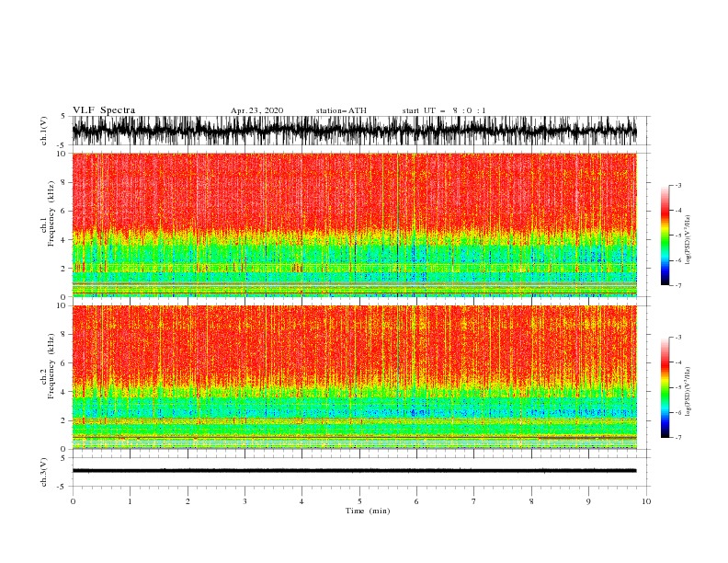Click the ch.1 log(PSD) colorbar label

[688, 240]
